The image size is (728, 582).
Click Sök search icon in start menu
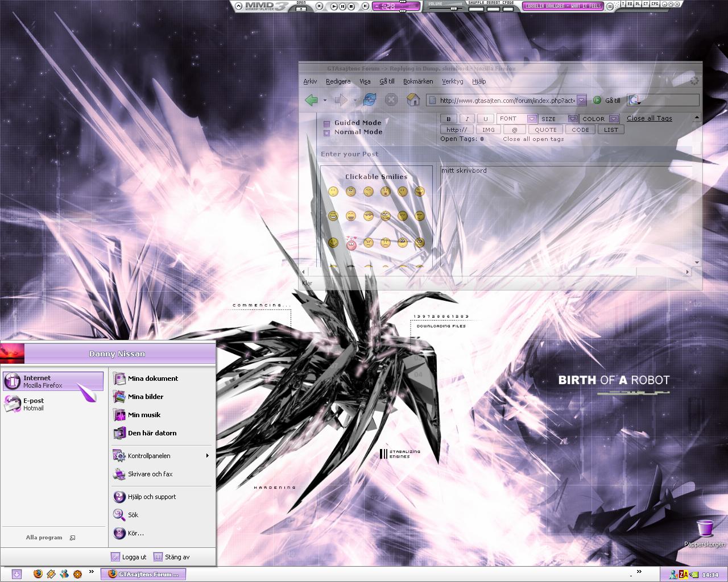click(x=119, y=514)
